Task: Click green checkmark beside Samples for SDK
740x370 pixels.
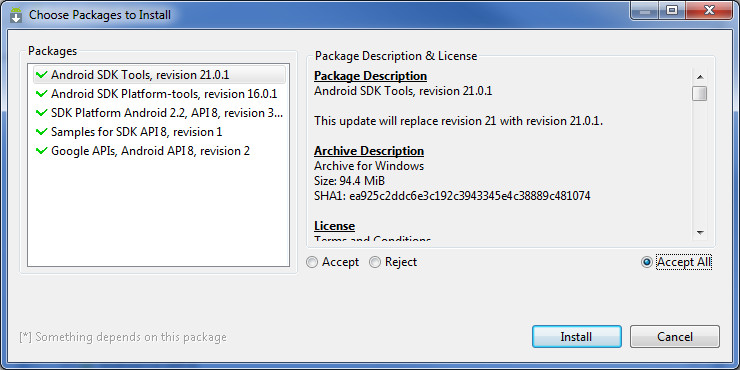Action: pyautogui.click(x=42, y=132)
